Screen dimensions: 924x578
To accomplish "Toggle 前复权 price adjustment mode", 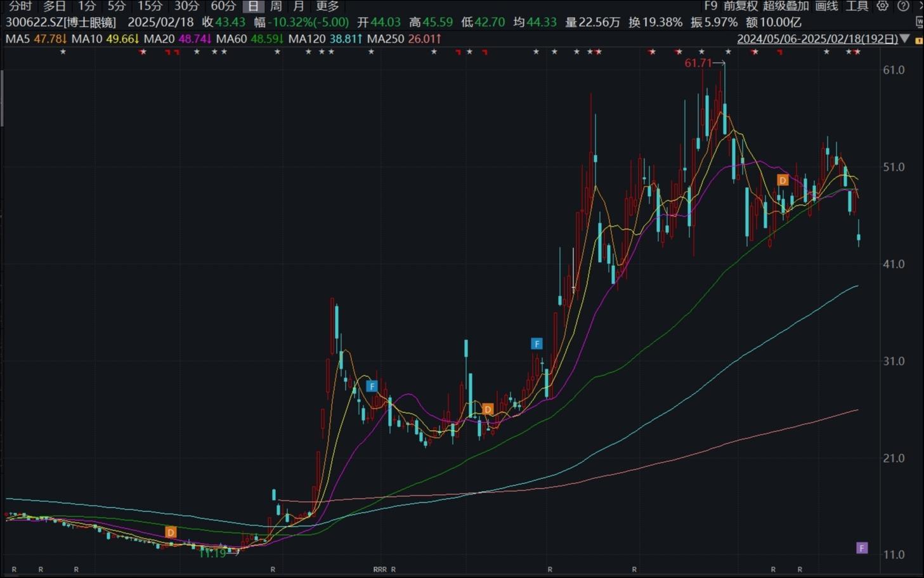I will point(740,6).
